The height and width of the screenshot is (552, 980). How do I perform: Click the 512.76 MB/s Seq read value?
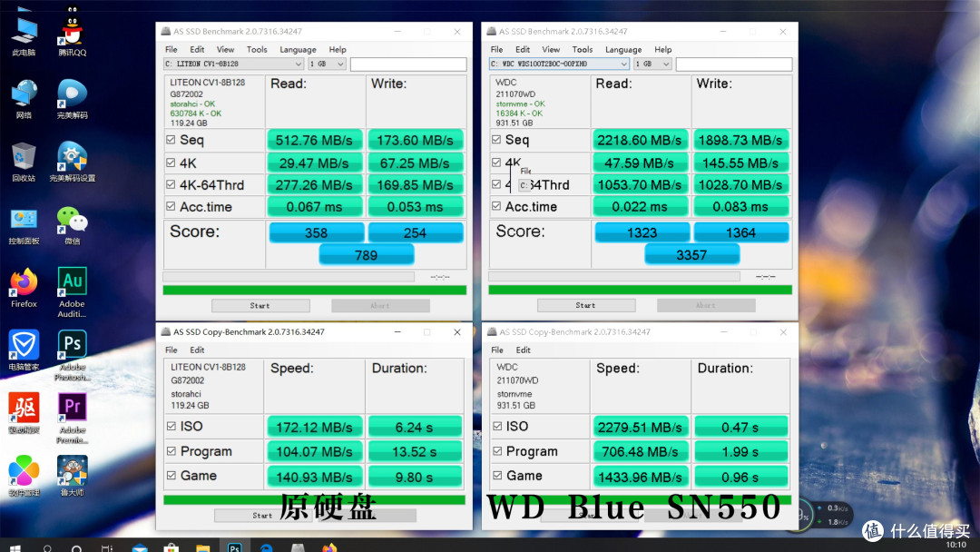tap(314, 140)
